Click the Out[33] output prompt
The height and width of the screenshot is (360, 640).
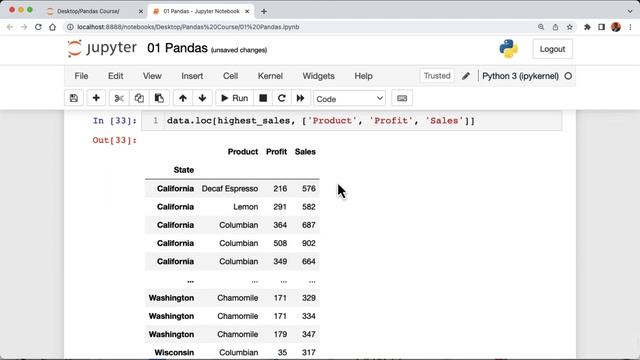115,140
